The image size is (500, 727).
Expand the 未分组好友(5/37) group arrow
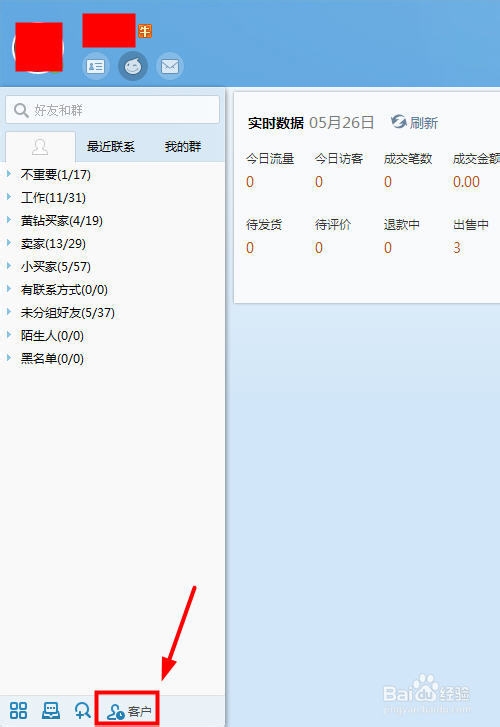tap(9, 312)
